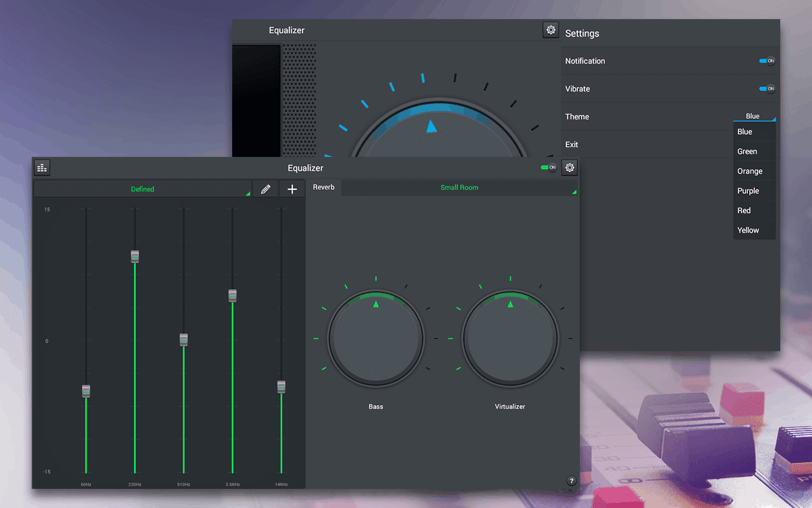Viewport: 812px width, 508px height.
Task: Open the Small Room reverb dropdown
Action: (x=459, y=187)
